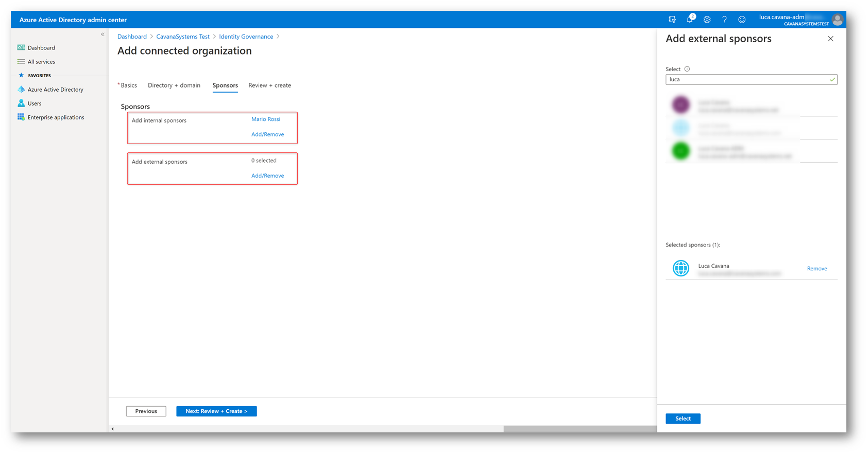Select the green avatar user result
The height and width of the screenshot is (454, 868).
(751, 151)
